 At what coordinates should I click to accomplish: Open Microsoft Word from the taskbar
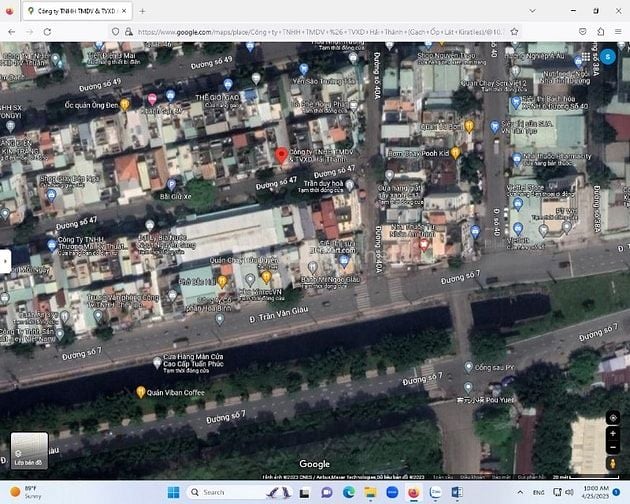click(457, 492)
